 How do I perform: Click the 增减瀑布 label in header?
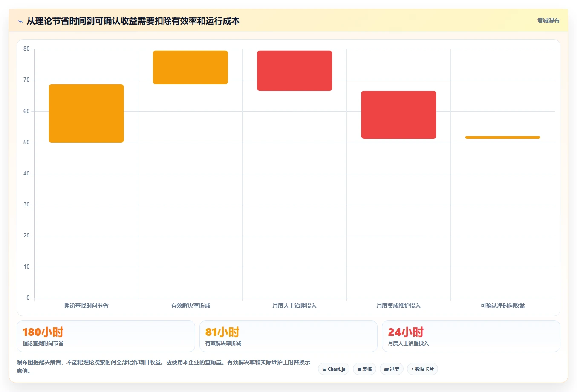[x=548, y=20]
